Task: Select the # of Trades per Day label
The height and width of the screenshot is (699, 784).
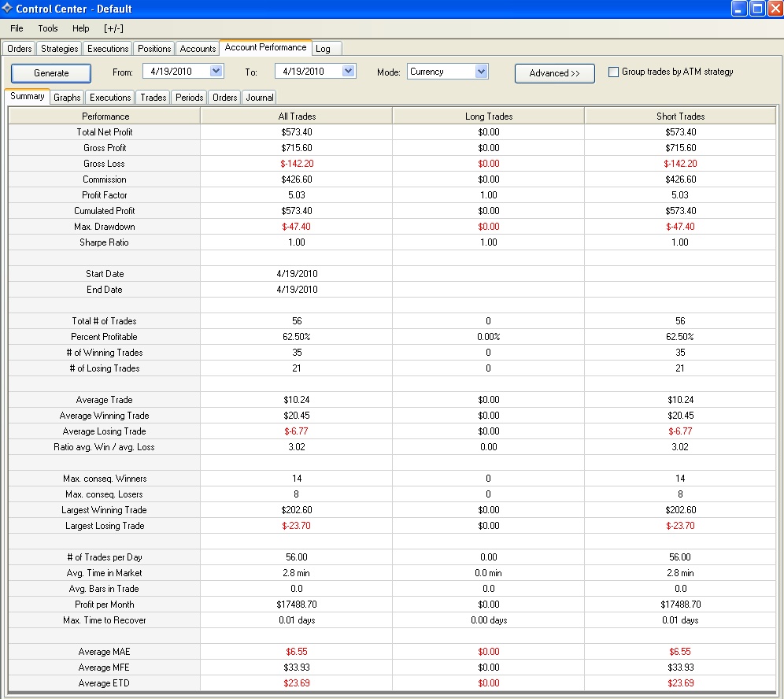Action: pos(105,557)
